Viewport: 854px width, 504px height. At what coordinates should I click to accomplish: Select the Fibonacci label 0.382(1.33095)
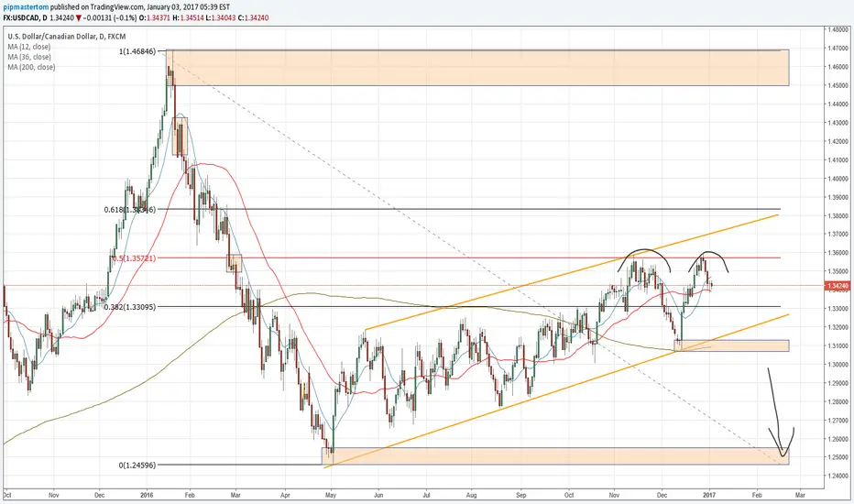pos(129,307)
